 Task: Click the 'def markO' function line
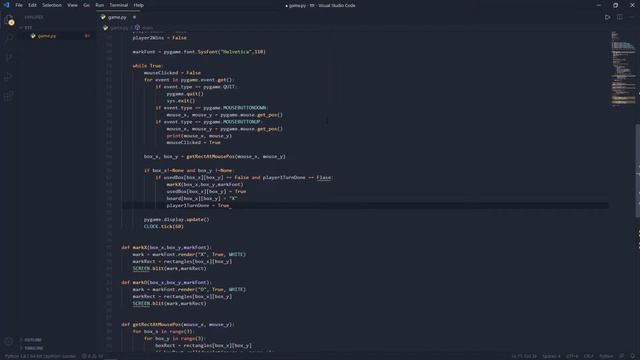click(167, 282)
